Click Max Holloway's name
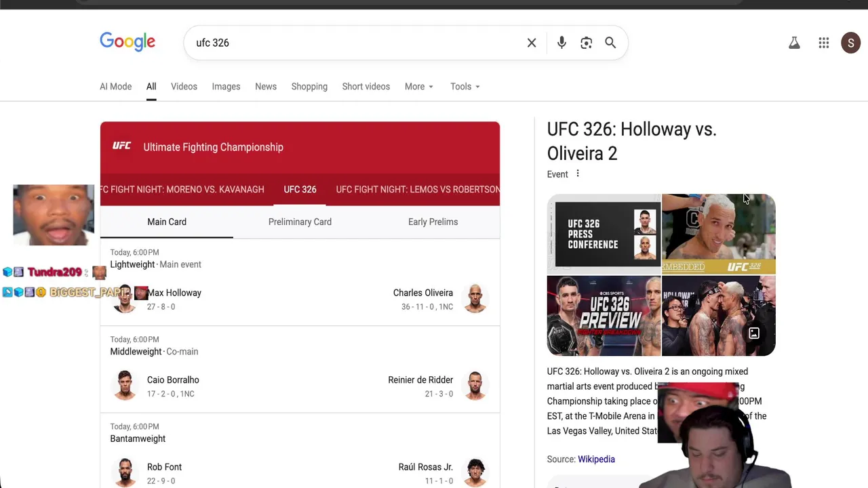 click(174, 293)
